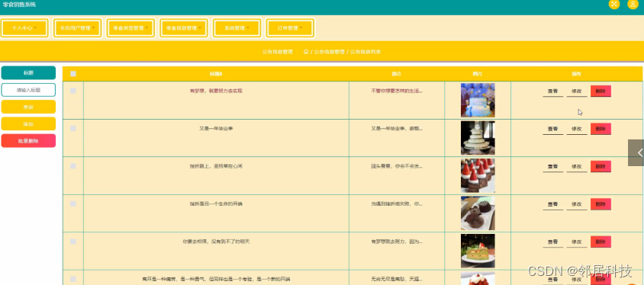Click the fullscreen icon in top bar
The height and width of the screenshot is (285, 644).
point(614,4)
